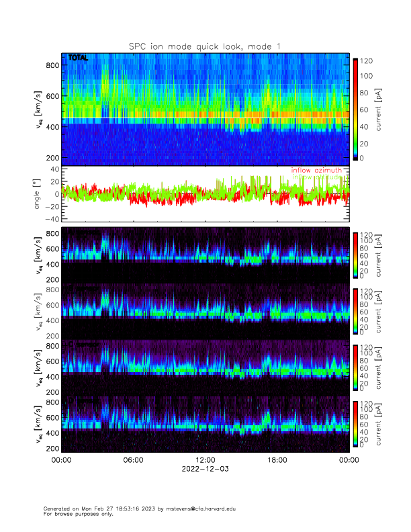Click the leftmost 00:00 time tick label
The width and height of the screenshot is (411, 532).
[61, 460]
